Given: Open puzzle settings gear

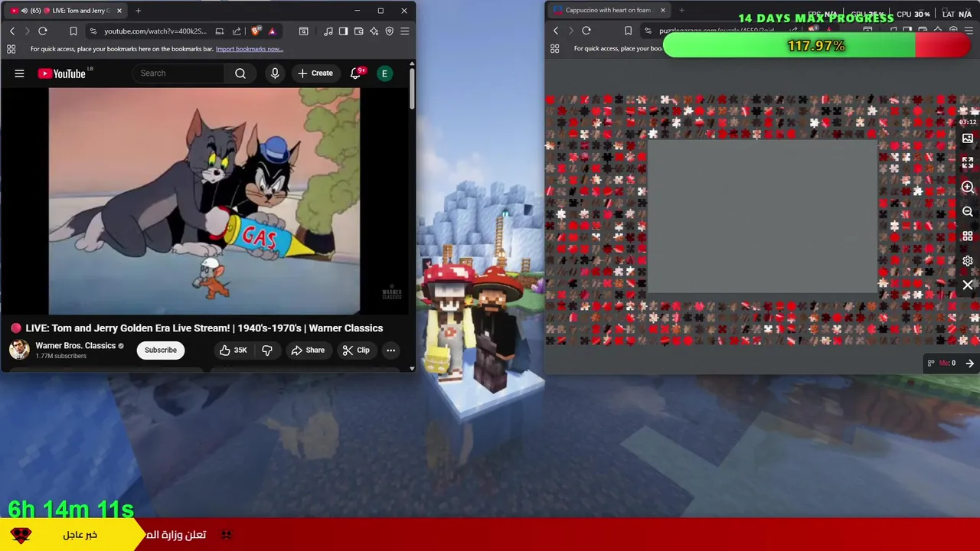Looking at the screenshot, I should [968, 261].
